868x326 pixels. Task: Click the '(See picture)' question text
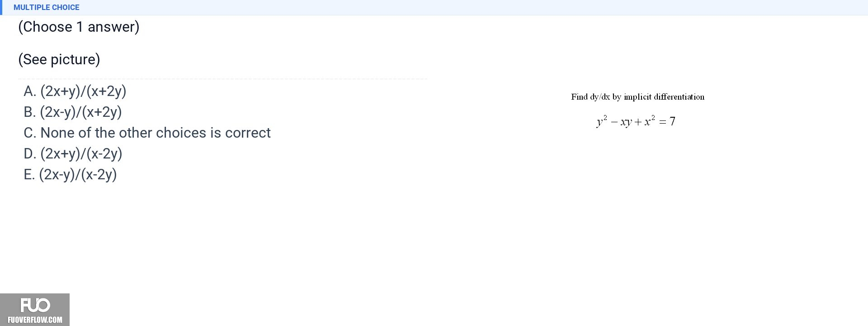[x=59, y=59]
